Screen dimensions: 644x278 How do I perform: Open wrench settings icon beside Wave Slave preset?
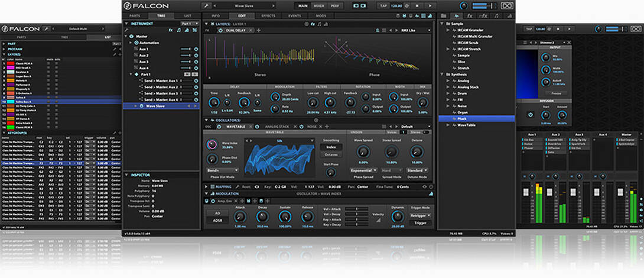(x=206, y=6)
